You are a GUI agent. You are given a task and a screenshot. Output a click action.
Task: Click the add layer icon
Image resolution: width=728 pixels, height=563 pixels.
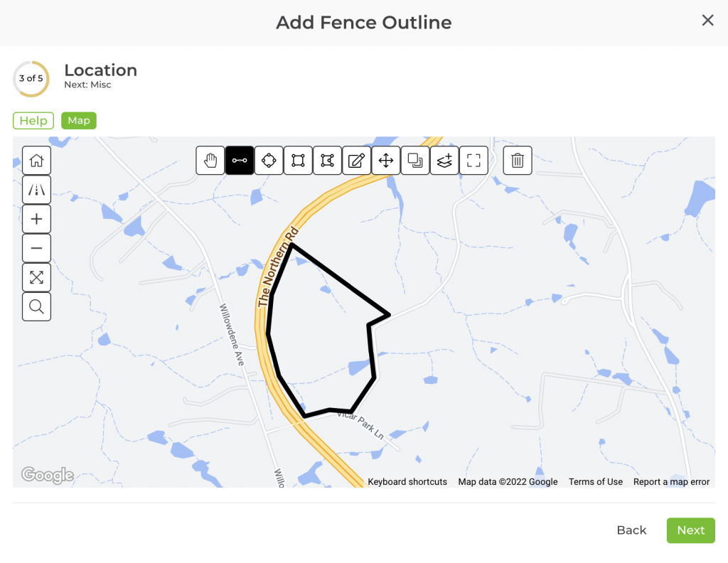pos(444,161)
